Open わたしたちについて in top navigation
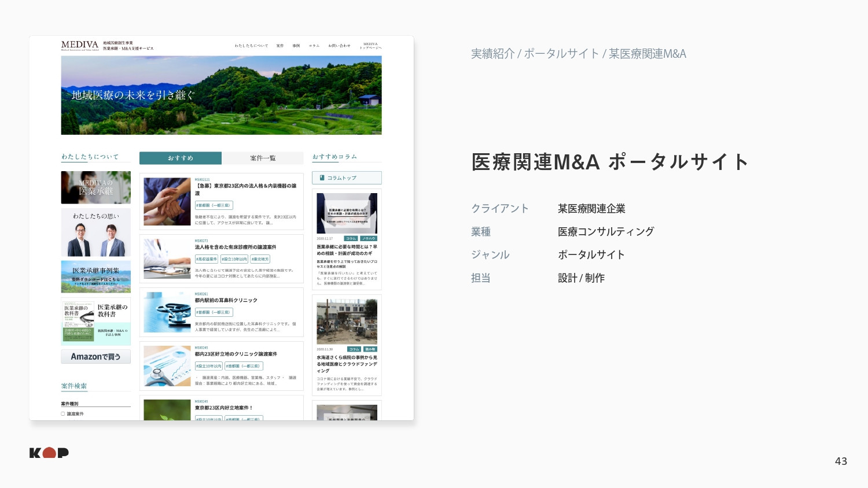The width and height of the screenshot is (868, 488). pyautogui.click(x=251, y=46)
